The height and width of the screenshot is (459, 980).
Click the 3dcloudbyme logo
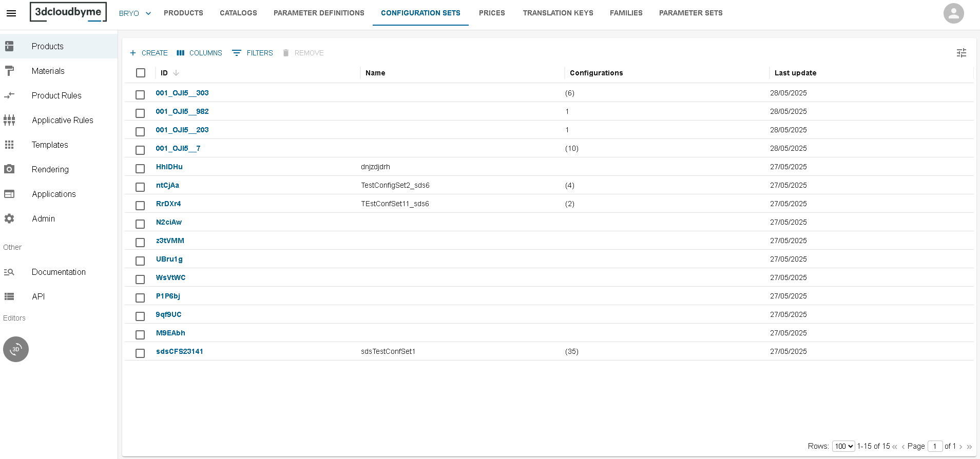click(68, 12)
